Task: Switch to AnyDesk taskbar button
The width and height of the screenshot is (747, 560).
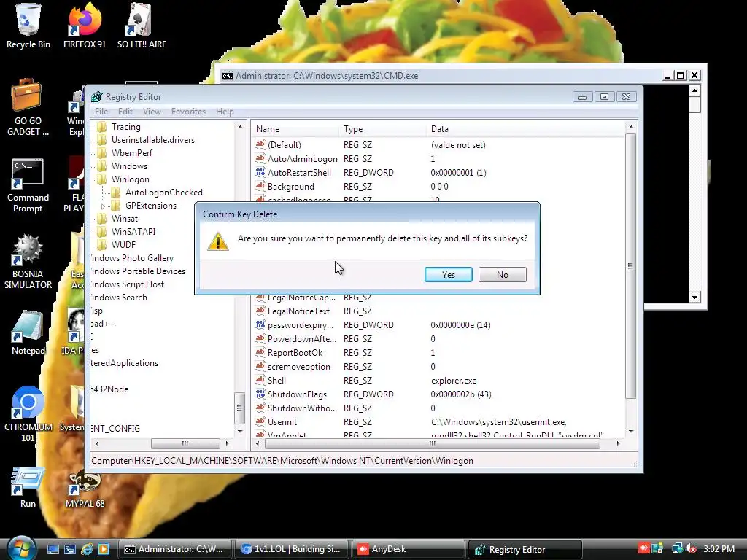Action: click(x=409, y=549)
